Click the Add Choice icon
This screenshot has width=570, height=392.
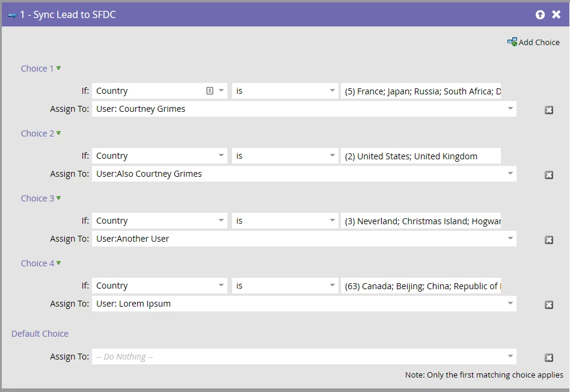512,42
